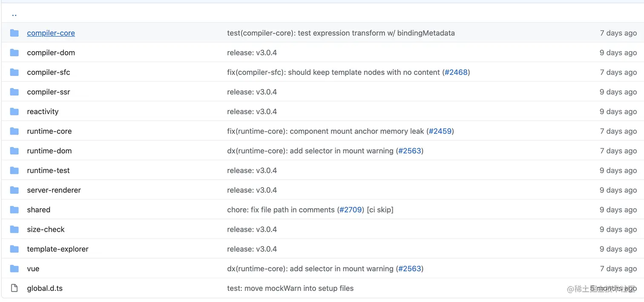Viewport: 644px width, 302px height.
Task: Open commit 'test: move mockWarn into setup files'
Action: click(290, 288)
